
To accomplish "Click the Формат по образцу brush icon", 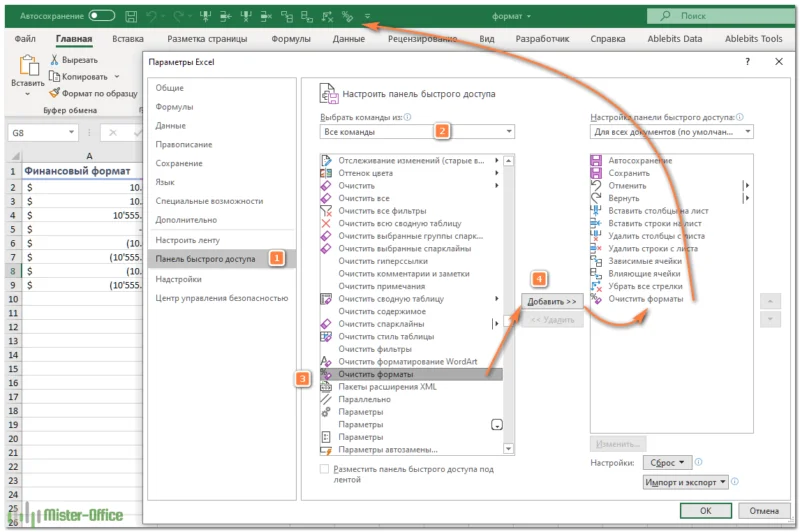I will coord(54,93).
